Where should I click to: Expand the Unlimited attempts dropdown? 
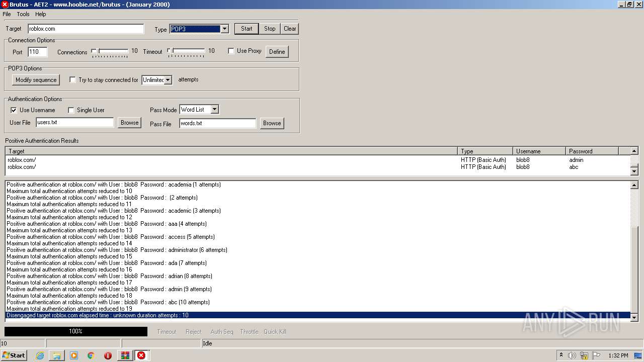[x=168, y=80]
